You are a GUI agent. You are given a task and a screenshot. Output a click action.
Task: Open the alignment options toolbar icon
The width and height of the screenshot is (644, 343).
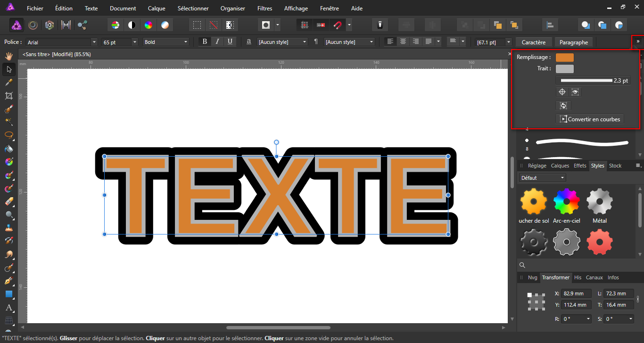pyautogui.click(x=550, y=25)
